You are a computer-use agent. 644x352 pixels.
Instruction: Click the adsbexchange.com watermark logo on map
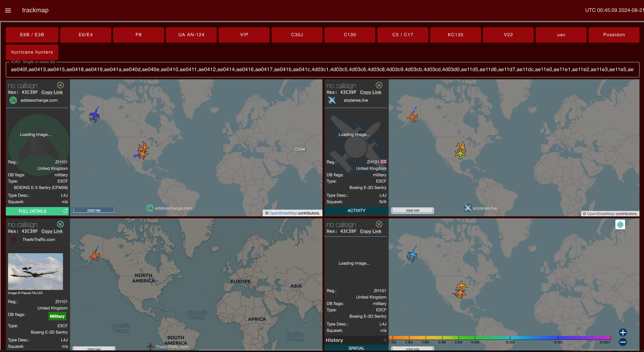pos(150,208)
